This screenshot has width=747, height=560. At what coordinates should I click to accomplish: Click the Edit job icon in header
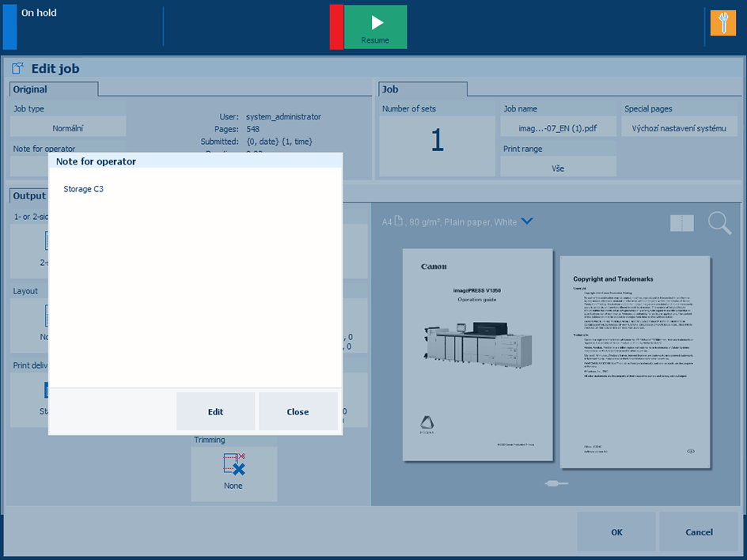pos(18,69)
